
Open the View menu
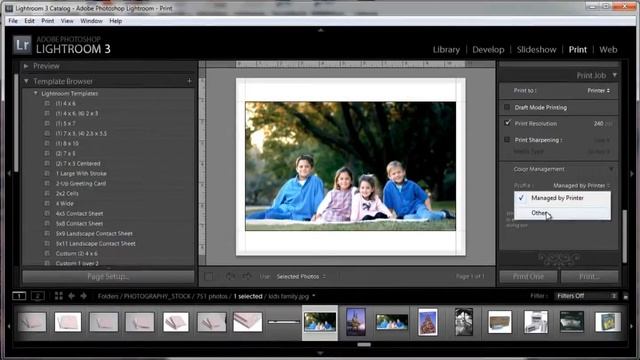pos(67,21)
